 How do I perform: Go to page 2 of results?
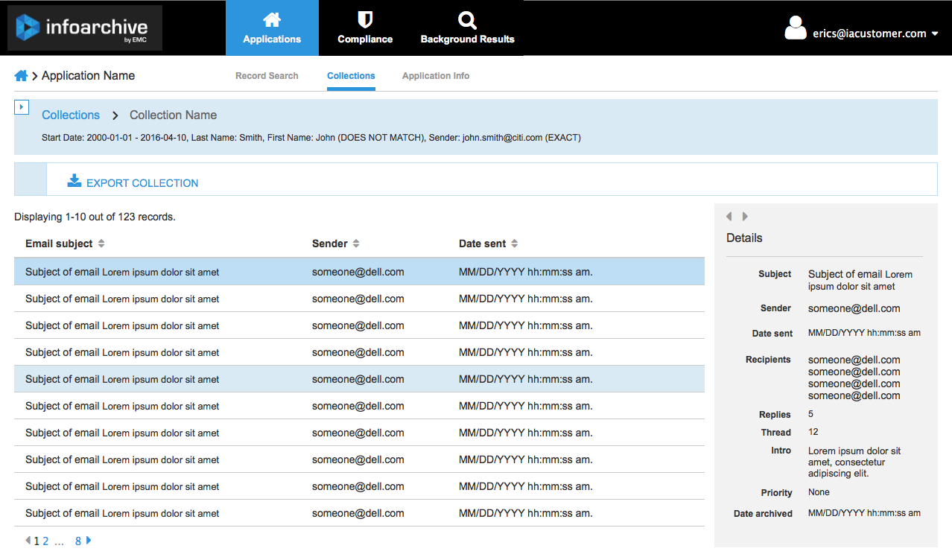pyautogui.click(x=45, y=541)
